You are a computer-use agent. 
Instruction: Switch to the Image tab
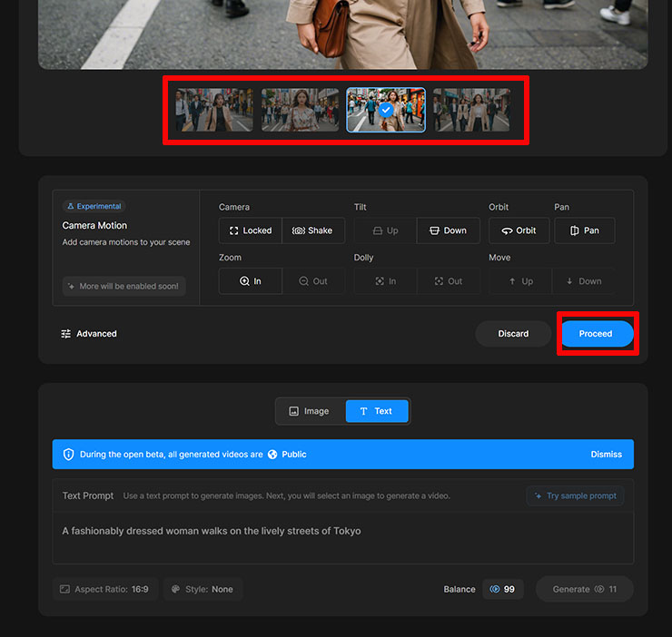(310, 411)
